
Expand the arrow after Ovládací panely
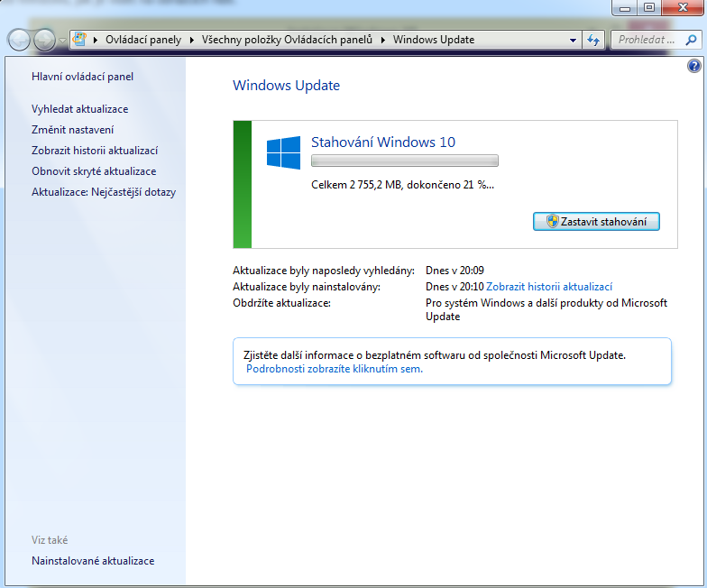click(191, 40)
